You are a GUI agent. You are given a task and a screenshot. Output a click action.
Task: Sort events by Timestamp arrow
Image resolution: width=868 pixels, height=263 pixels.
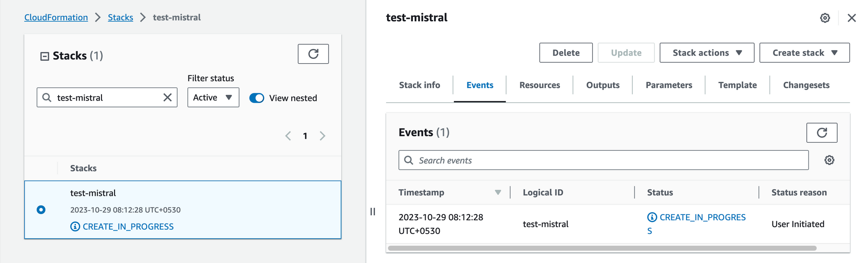[x=498, y=192]
